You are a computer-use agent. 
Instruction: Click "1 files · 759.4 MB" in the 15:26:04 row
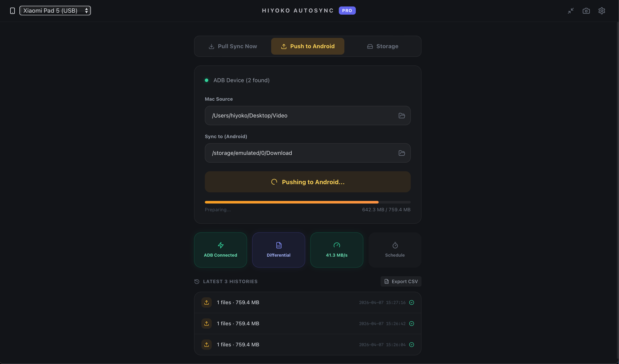coord(238,345)
